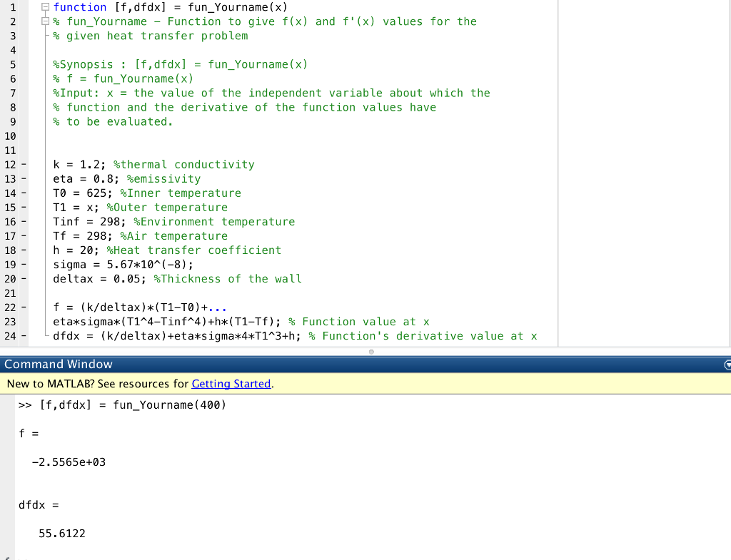Enable a breakpoint at line 16 dash
This screenshot has height=560, width=731.
click(x=24, y=222)
